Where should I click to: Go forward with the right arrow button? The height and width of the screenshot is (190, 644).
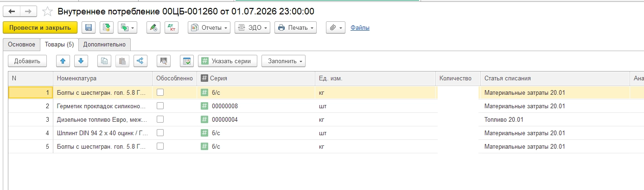pos(28,11)
